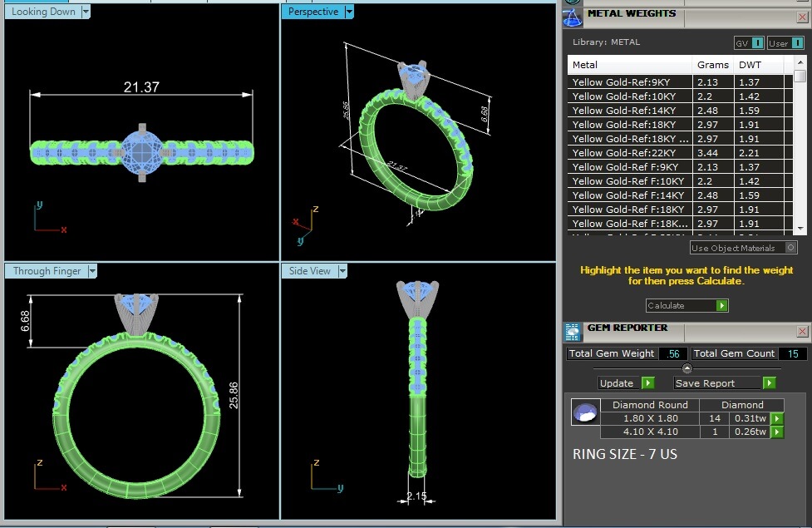Click the arrow beside the 0.31tw diamond row
Viewport: 812px width, 528px height.
point(777,418)
